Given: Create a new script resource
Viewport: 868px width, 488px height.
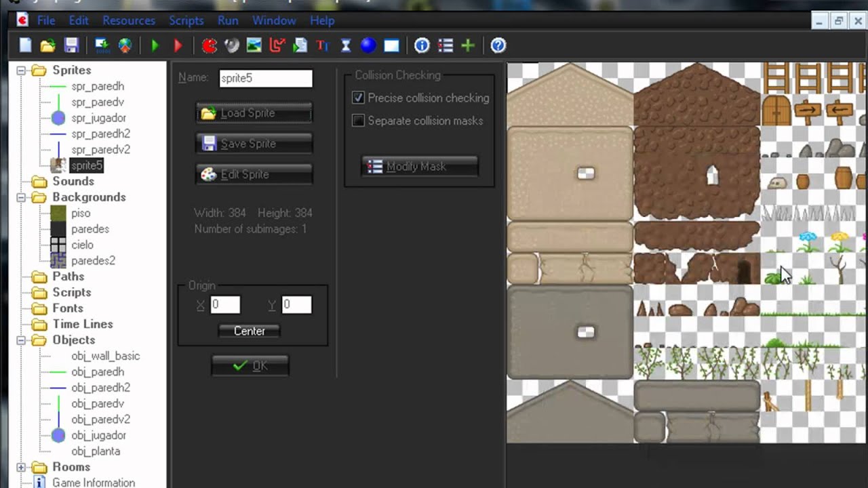Looking at the screenshot, I should point(300,45).
